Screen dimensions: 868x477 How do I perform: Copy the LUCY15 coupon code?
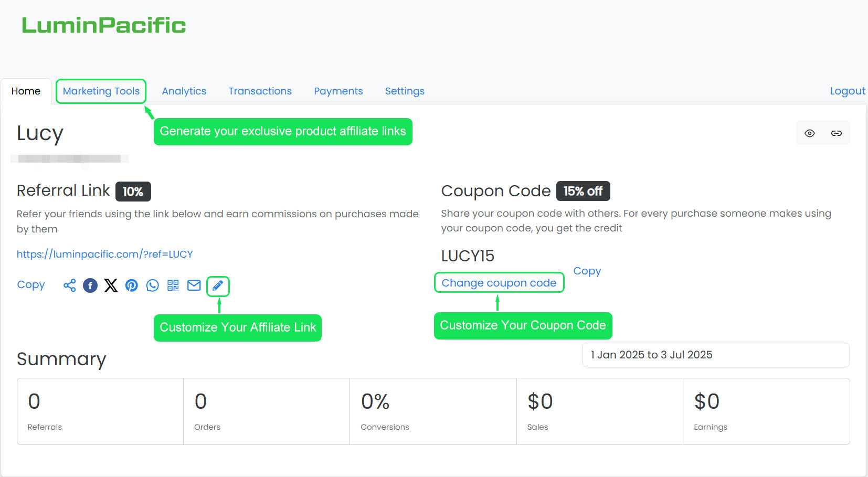click(587, 271)
